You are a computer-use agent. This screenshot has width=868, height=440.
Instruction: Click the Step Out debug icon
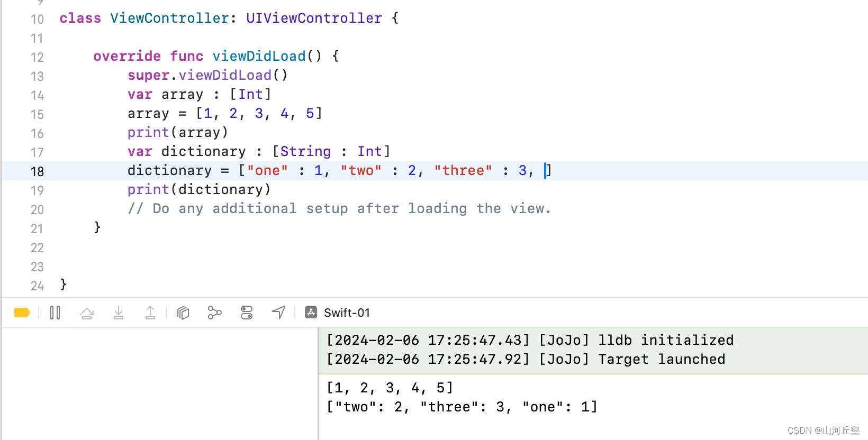point(150,313)
